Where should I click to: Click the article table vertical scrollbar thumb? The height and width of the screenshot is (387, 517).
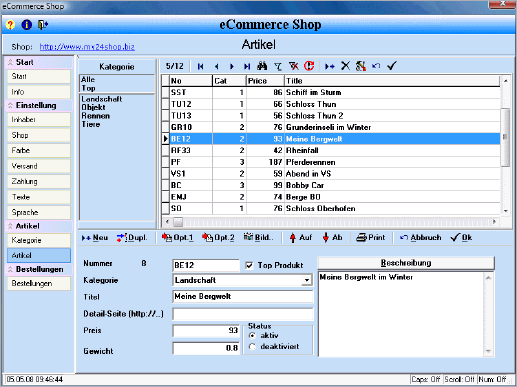point(506,137)
